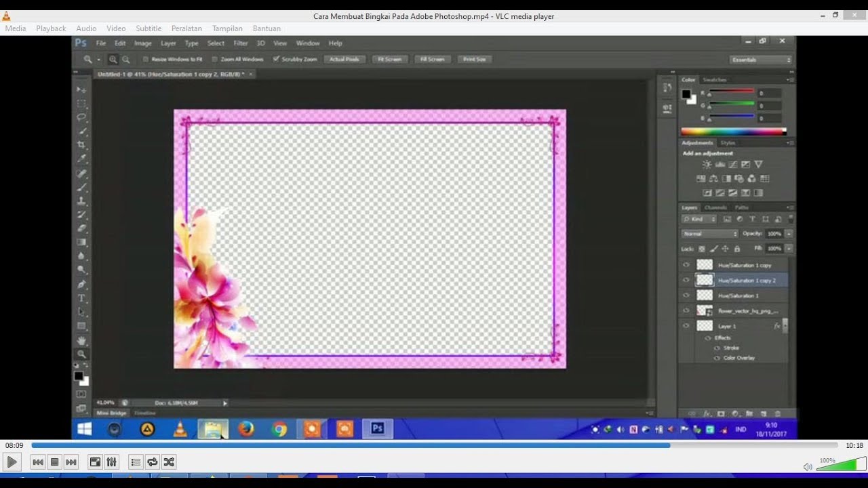Image resolution: width=868 pixels, height=488 pixels.
Task: Skip to next media in VLC
Action: 71,462
